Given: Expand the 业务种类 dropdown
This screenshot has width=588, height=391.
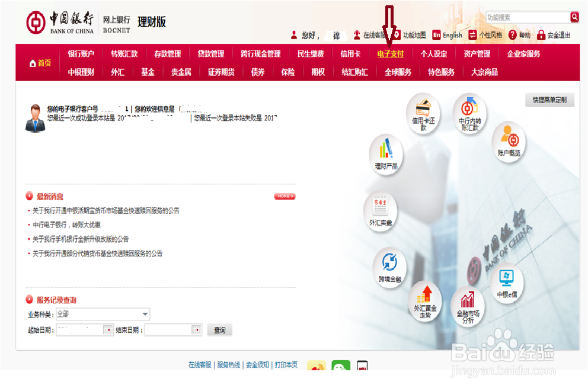Looking at the screenshot, I should (x=103, y=314).
